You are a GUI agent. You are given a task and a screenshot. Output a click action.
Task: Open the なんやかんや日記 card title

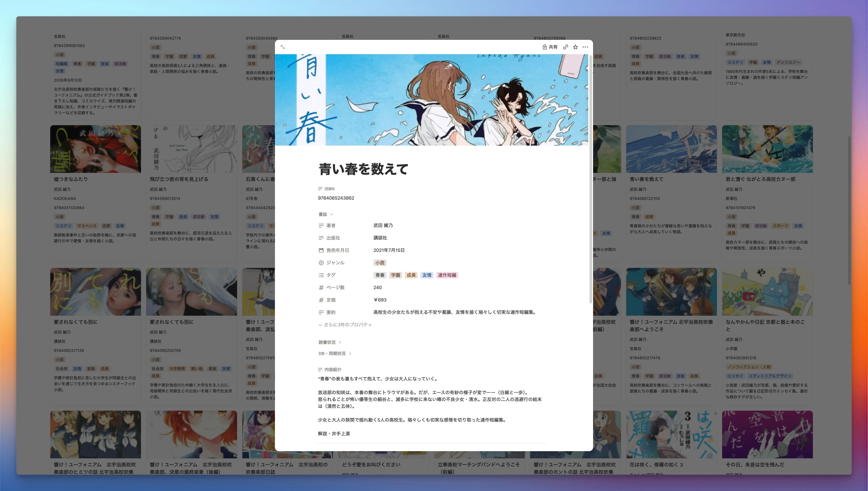click(765, 325)
